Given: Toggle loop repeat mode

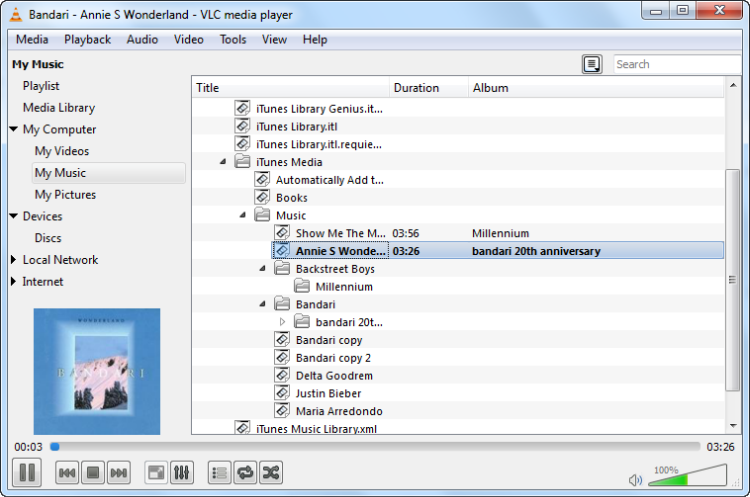Looking at the screenshot, I should point(245,473).
